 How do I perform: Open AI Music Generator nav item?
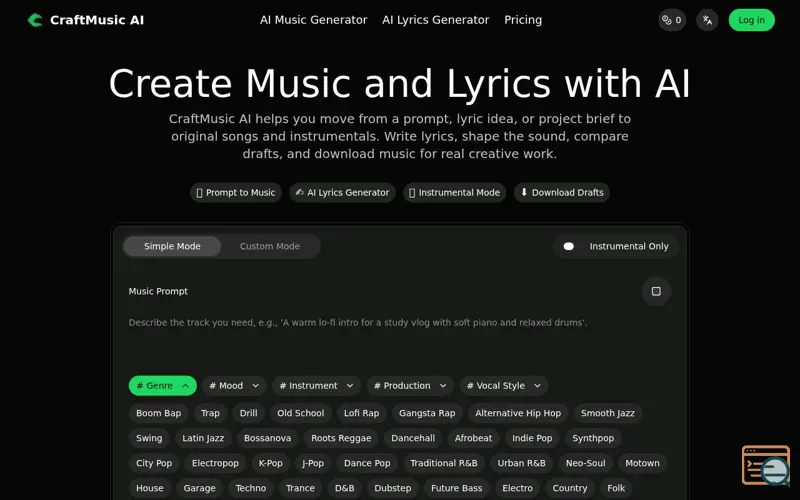point(313,20)
